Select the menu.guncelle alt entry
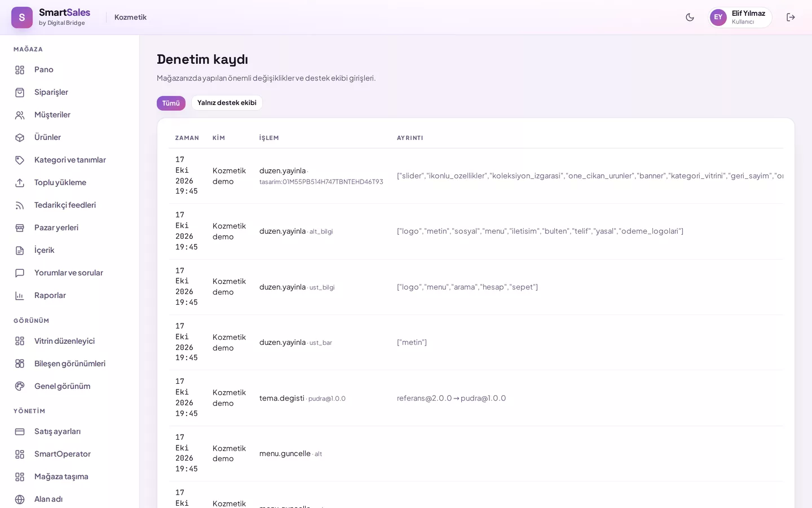812x508 pixels. [x=290, y=454]
